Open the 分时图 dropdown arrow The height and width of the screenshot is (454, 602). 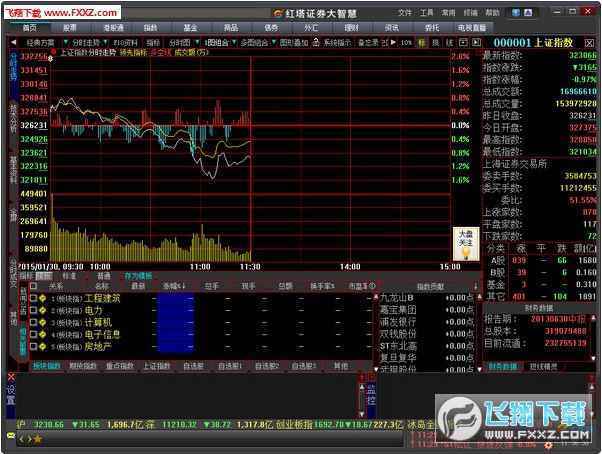click(x=197, y=42)
